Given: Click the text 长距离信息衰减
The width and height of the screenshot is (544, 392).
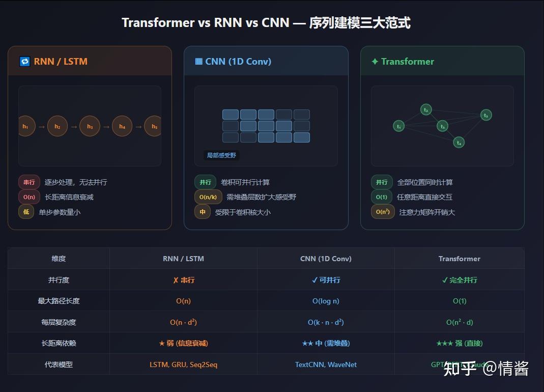Looking at the screenshot, I should (69, 197).
